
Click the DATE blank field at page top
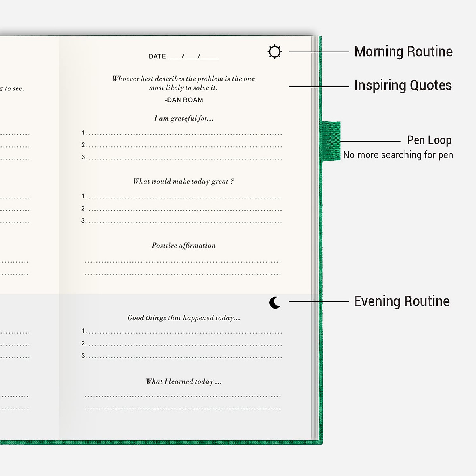click(x=183, y=56)
